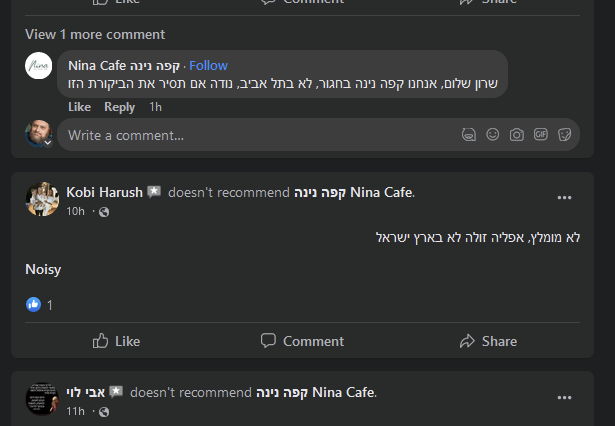
Task: Insert an emoji in the comment box
Action: point(493,135)
